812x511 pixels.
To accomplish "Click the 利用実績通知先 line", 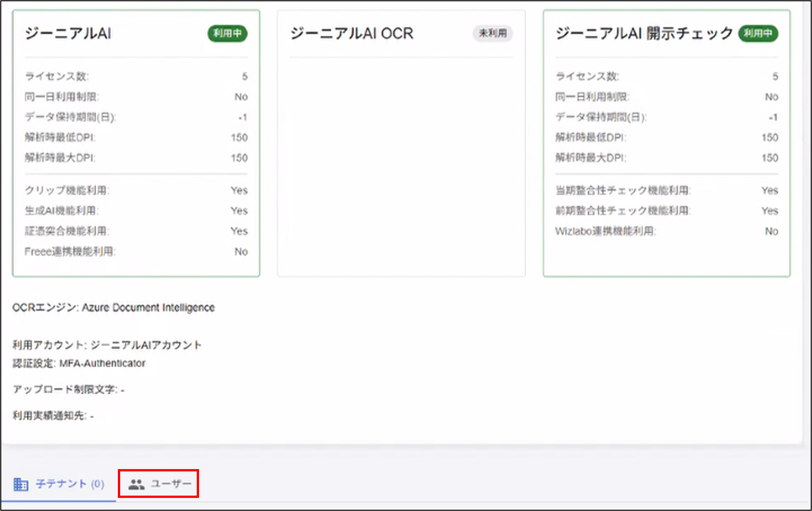I will click(x=53, y=416).
